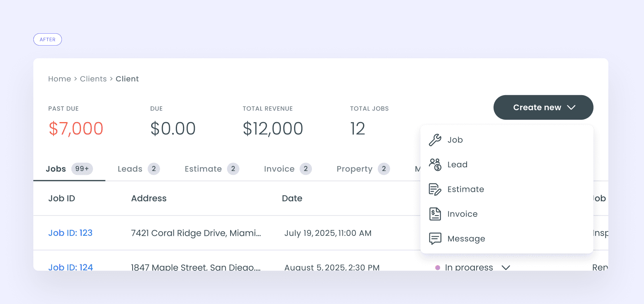The image size is (644, 304).
Task: Click the Message speech-bubble icon
Action: [435, 239]
